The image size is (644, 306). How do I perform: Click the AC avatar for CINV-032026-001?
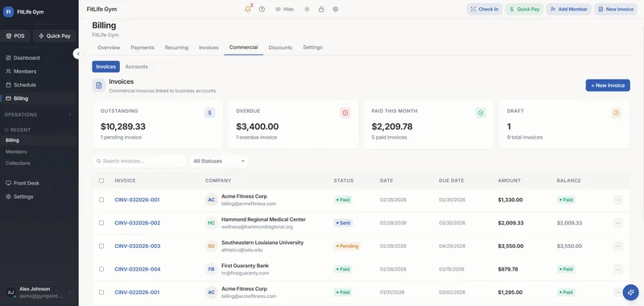[211, 200]
